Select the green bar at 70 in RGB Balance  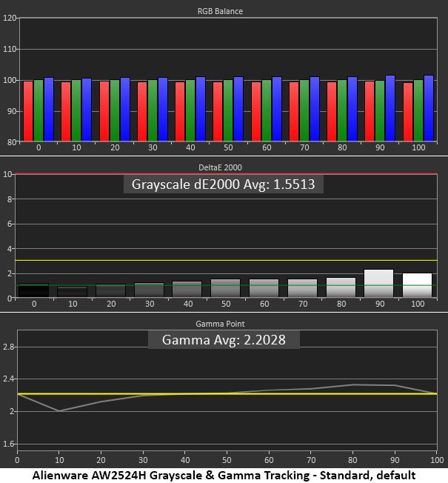tap(304, 110)
